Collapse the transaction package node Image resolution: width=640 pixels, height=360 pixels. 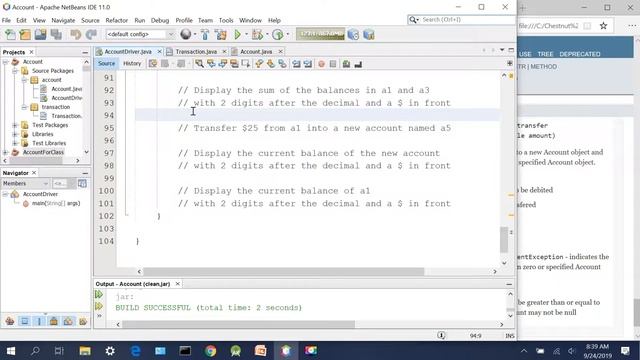24,107
